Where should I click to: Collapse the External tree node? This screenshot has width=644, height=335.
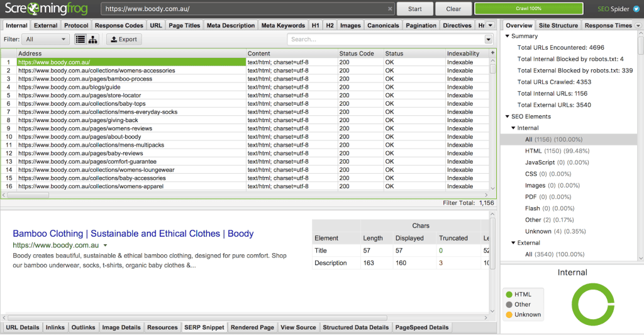click(513, 243)
